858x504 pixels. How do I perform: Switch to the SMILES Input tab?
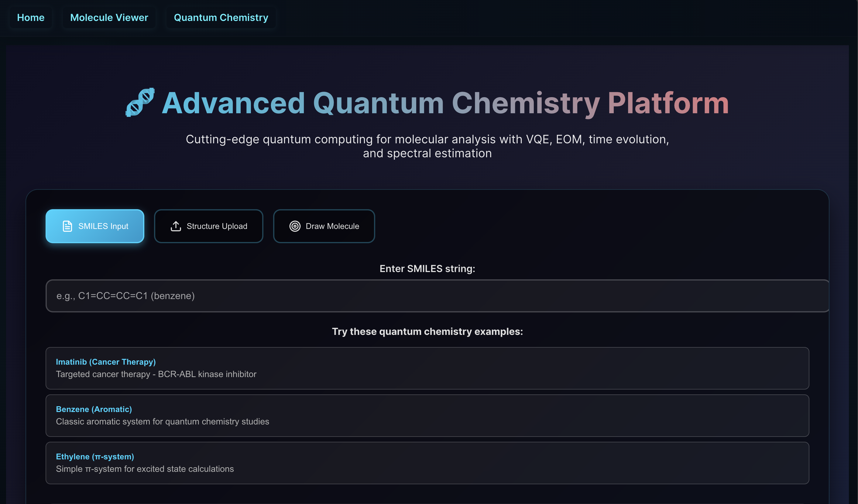tap(95, 226)
